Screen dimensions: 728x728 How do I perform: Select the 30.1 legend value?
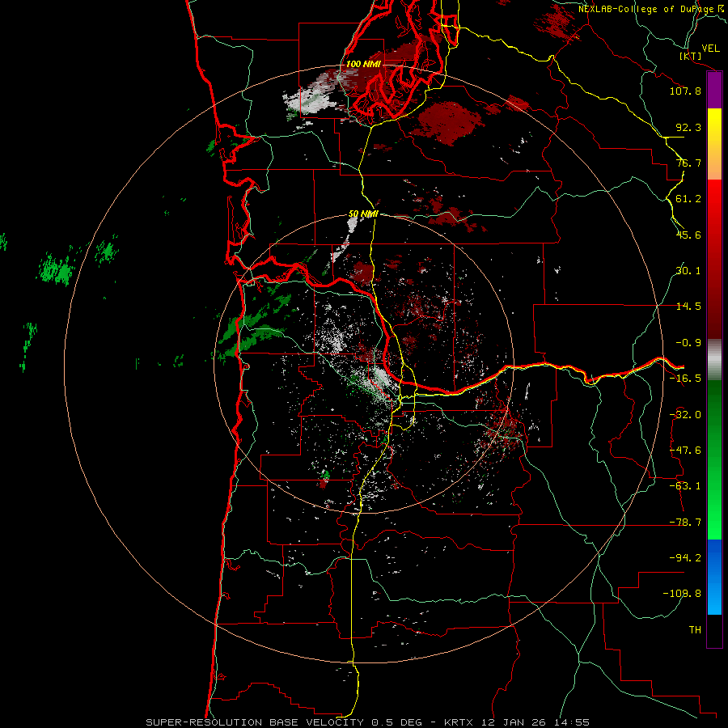pyautogui.click(x=688, y=271)
